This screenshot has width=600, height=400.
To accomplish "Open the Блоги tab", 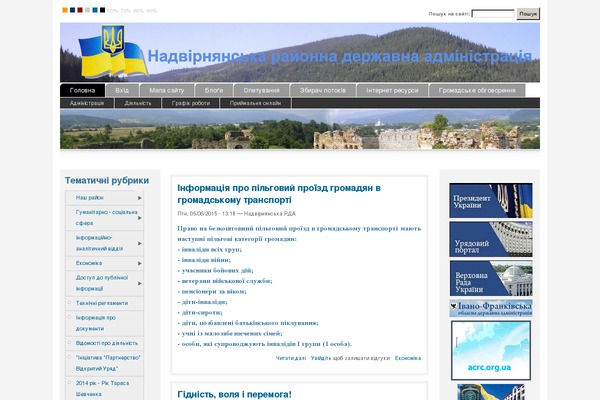I will coord(214,90).
